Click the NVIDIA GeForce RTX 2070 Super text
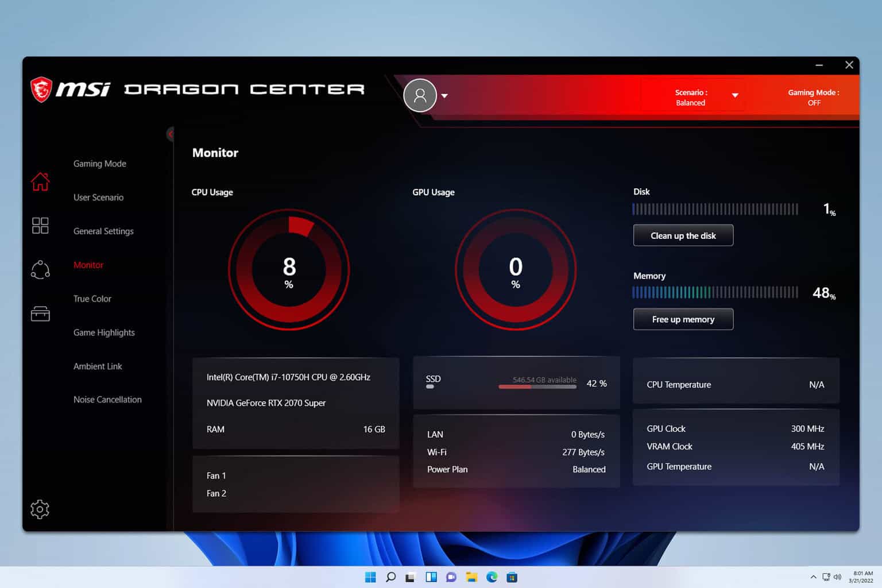This screenshot has width=882, height=588. (x=266, y=403)
